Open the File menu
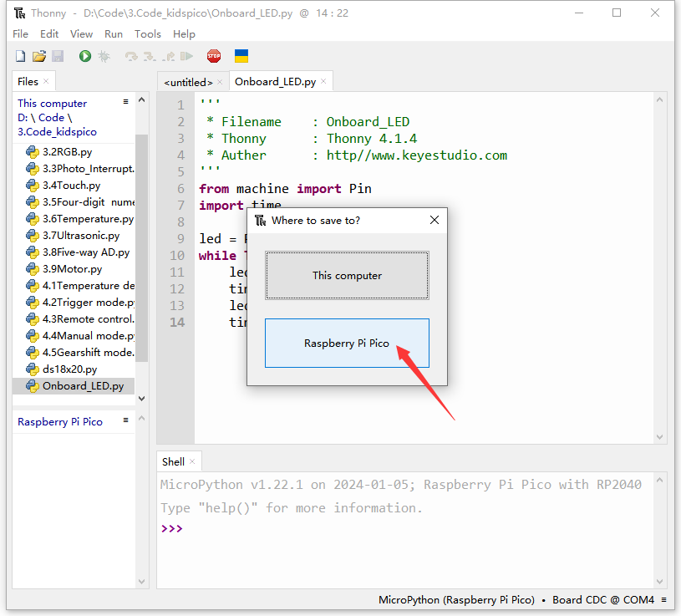The image size is (681, 616). [20, 34]
